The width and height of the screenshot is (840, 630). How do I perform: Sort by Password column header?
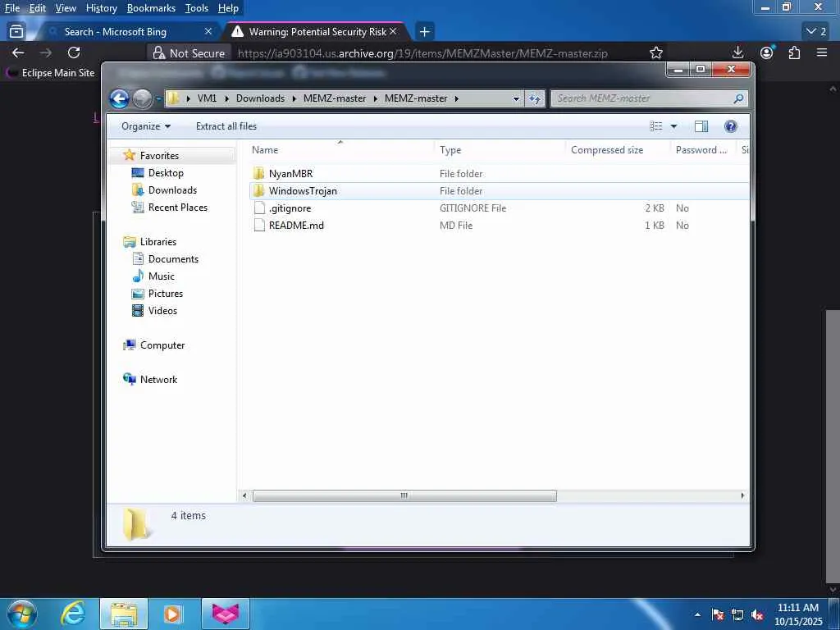click(703, 150)
